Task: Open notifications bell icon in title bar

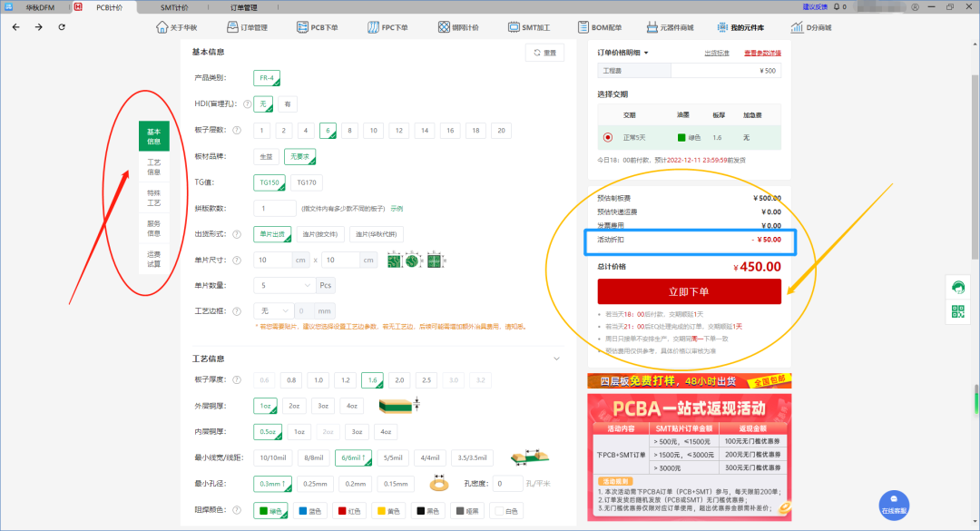Action: (837, 7)
